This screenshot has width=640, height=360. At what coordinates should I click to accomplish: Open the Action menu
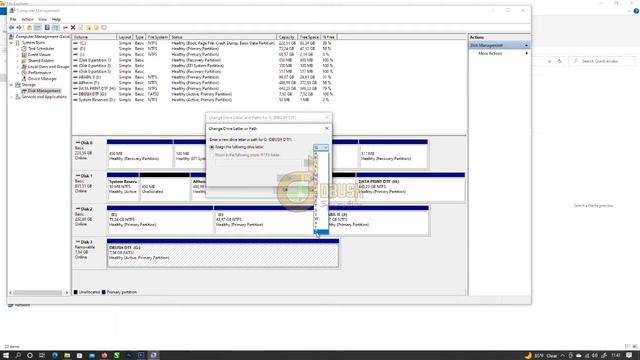tap(27, 19)
